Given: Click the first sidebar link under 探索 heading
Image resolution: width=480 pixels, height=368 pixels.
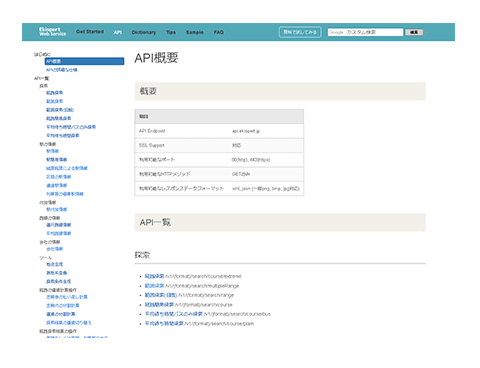Looking at the screenshot, I should click(54, 93).
